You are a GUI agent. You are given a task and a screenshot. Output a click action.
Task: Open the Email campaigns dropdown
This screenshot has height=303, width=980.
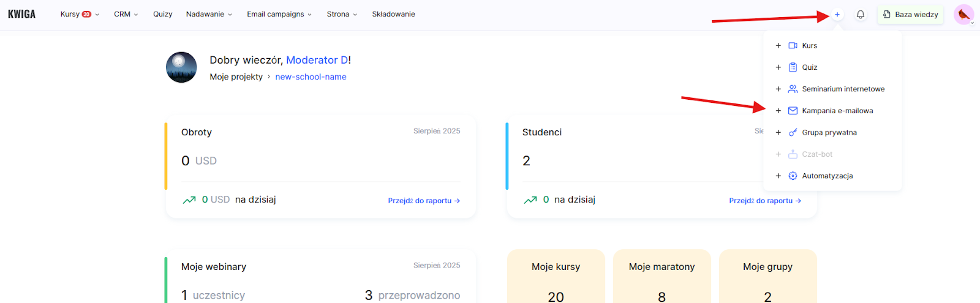[x=279, y=14]
